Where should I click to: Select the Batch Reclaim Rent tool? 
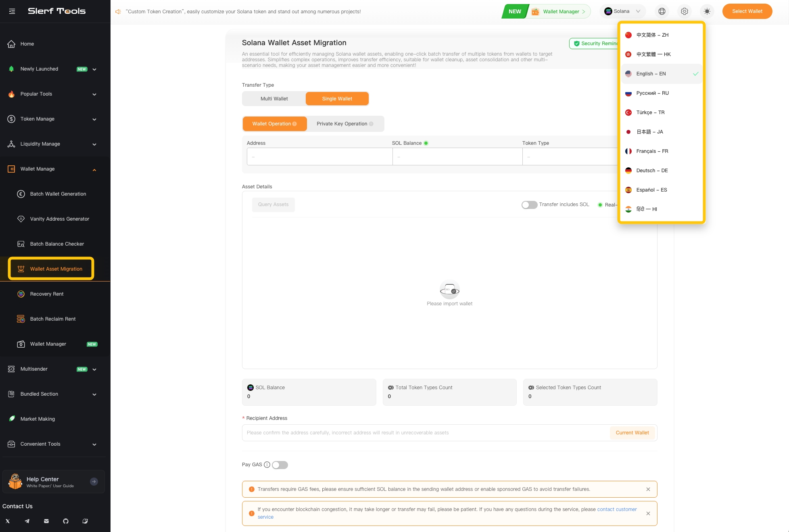pyautogui.click(x=52, y=319)
